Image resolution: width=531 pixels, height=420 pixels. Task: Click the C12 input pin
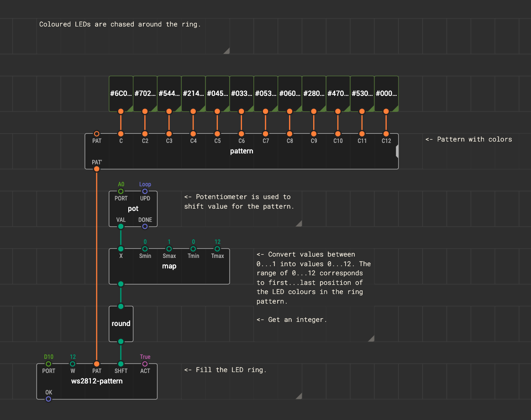(x=386, y=134)
